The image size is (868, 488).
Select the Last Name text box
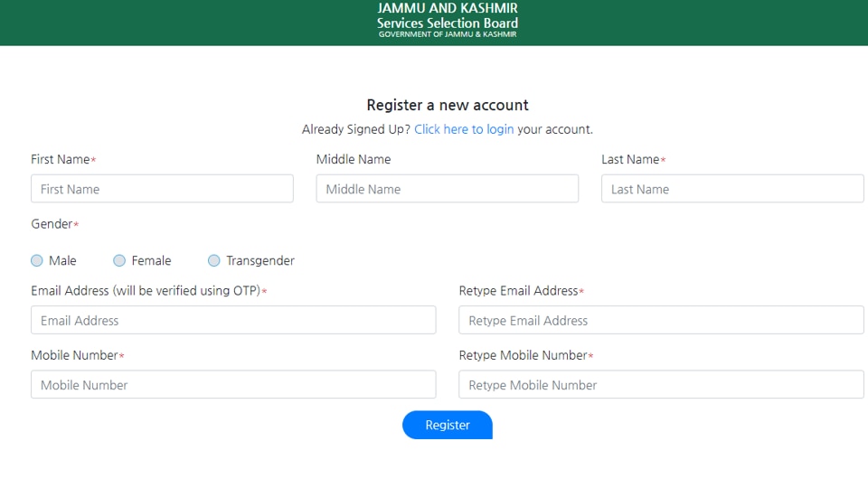(732, 189)
